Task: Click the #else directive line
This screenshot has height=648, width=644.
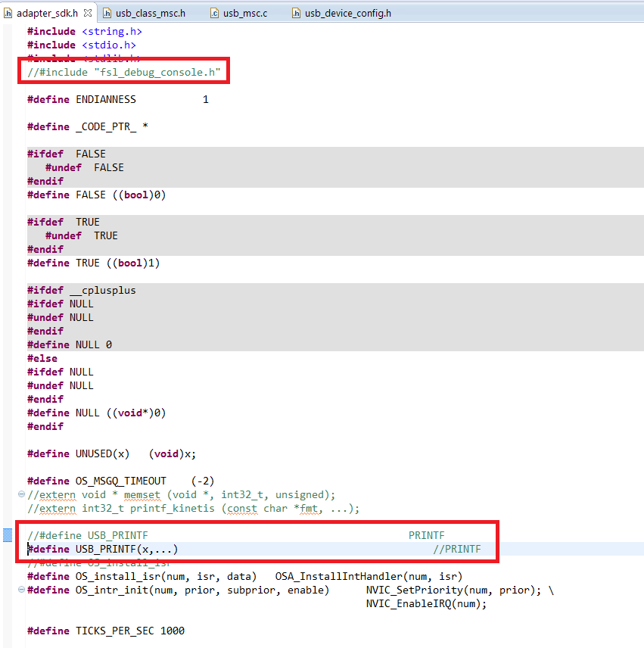Action: coord(42,359)
